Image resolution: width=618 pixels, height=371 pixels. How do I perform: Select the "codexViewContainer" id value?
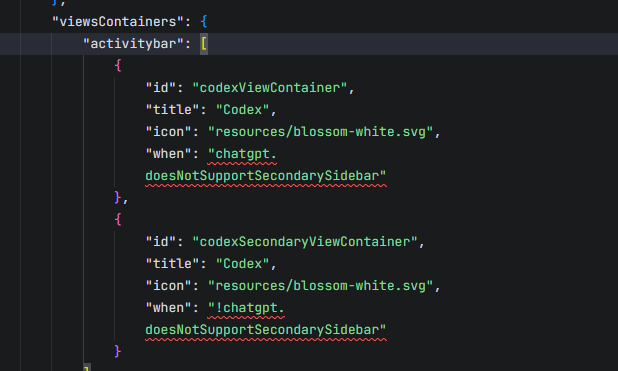point(270,88)
